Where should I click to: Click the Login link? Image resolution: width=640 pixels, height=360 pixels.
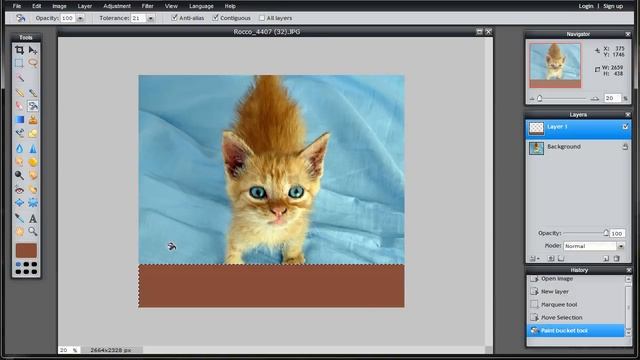tap(586, 6)
